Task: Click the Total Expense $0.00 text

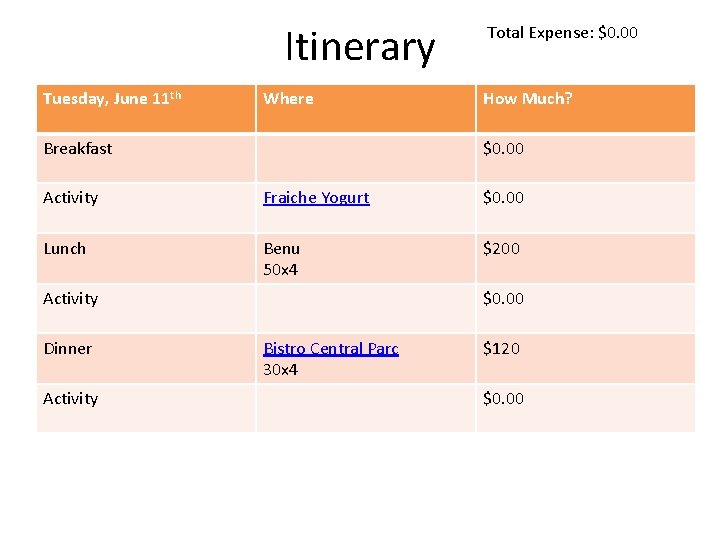Action: 562,33
